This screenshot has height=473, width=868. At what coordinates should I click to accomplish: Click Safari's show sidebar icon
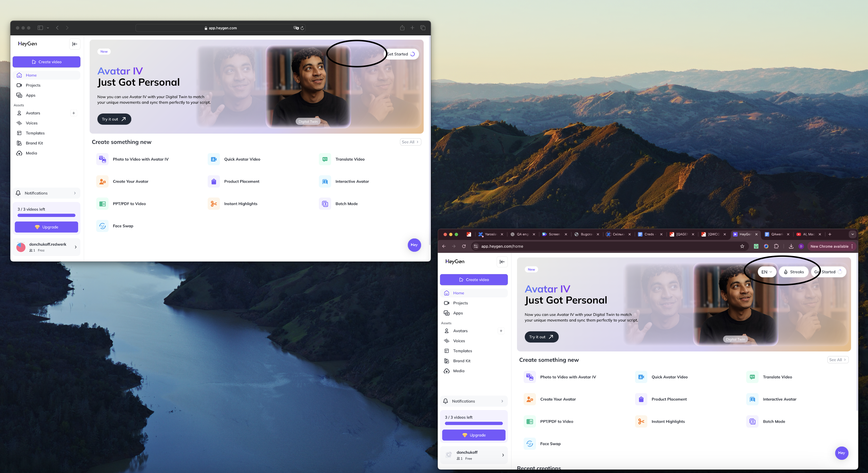40,28
